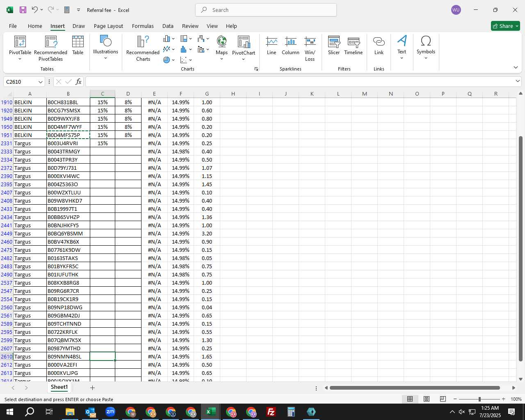Open the Maps chart button
525x420 pixels.
point(221,48)
